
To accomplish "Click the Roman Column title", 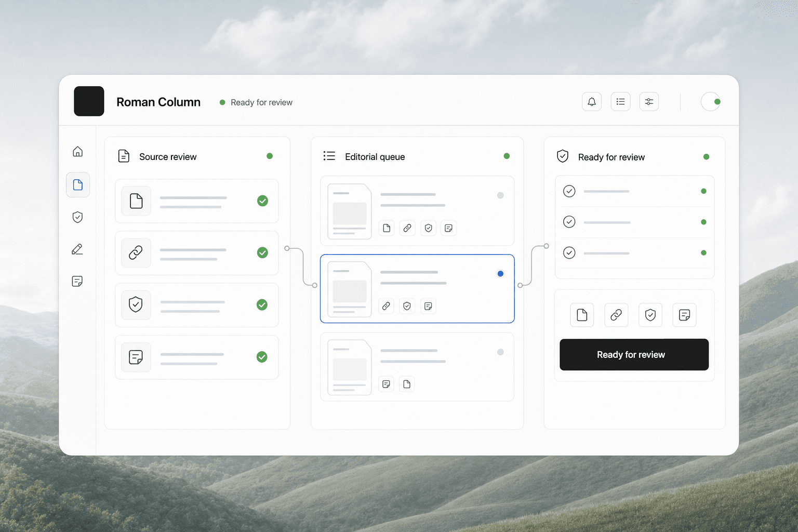I will coord(158,102).
